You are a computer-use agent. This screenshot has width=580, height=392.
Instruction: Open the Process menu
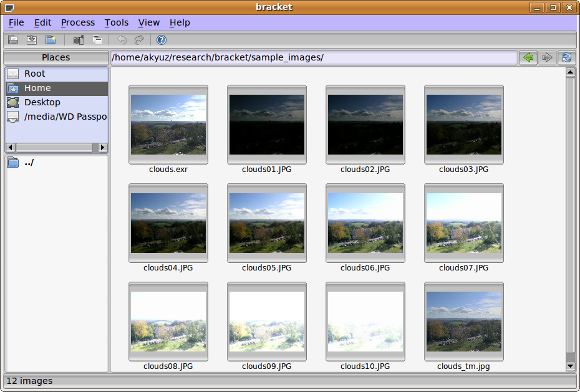[x=78, y=22]
